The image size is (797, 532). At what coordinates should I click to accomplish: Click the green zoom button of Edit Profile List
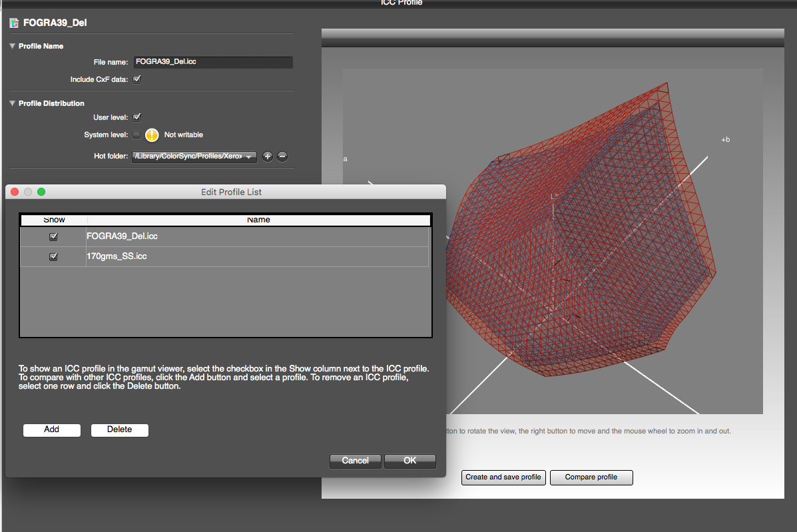[x=41, y=192]
